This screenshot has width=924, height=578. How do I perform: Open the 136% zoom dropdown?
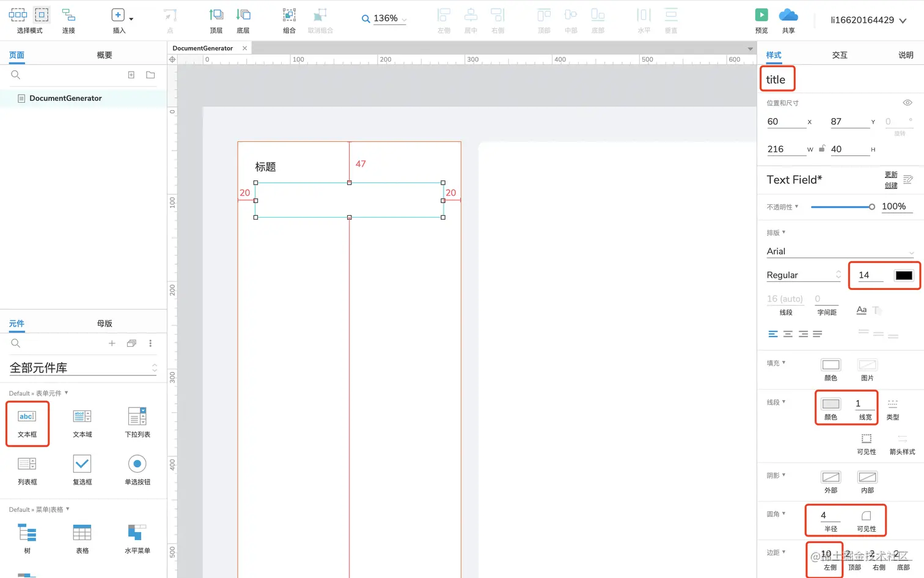pyautogui.click(x=405, y=20)
